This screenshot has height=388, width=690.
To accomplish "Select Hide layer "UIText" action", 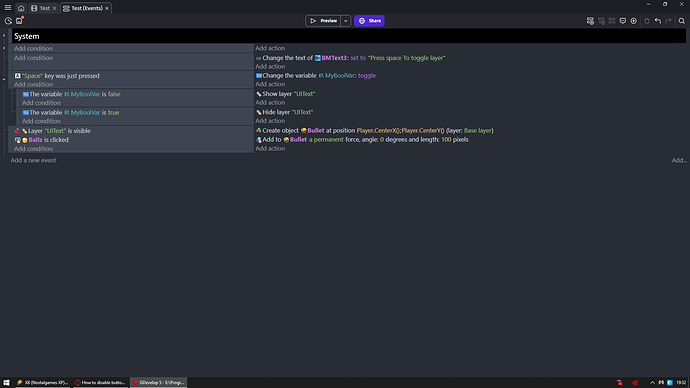I will [285, 112].
